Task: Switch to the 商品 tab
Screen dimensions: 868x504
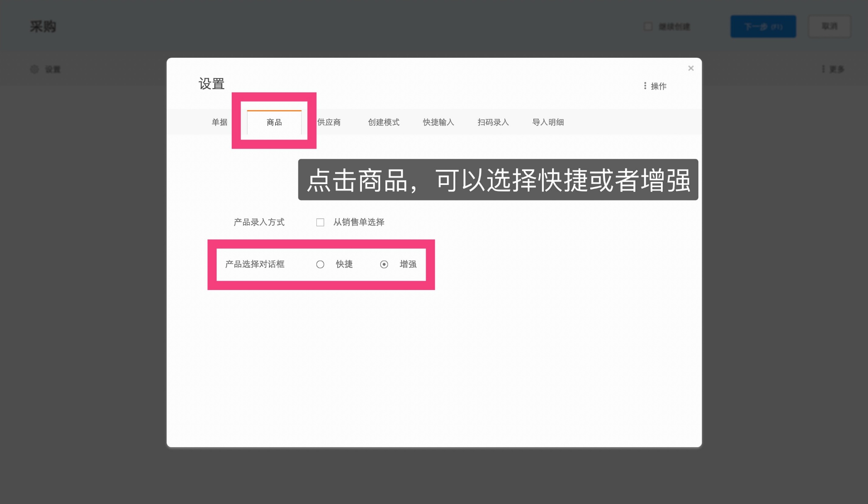Action: pyautogui.click(x=274, y=122)
